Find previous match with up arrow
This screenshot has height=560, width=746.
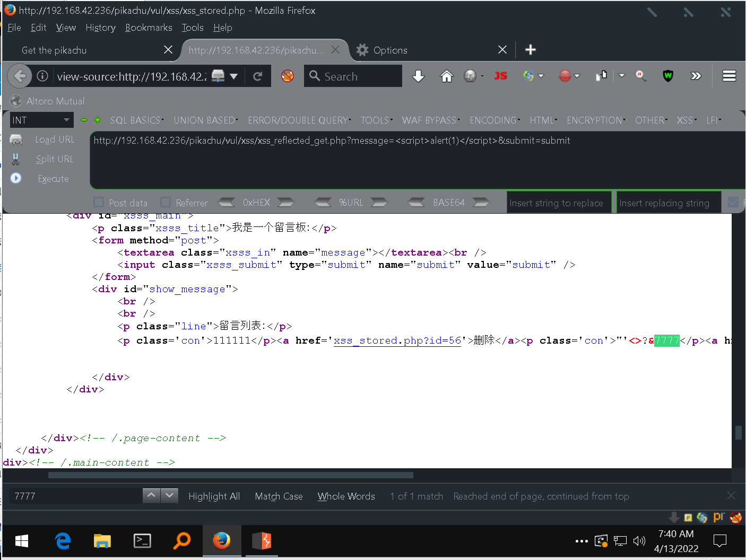coord(151,495)
